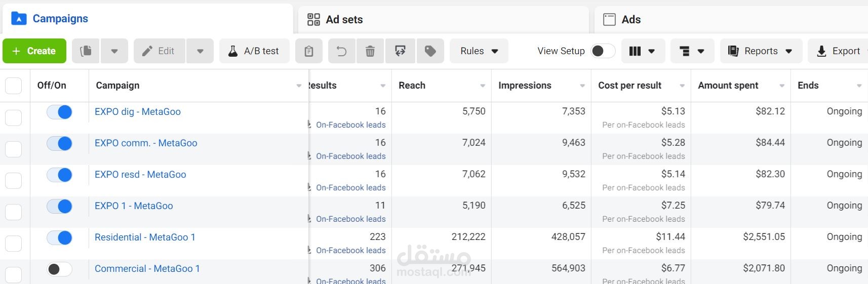Open the Edit options dropdown arrow
Viewport: 868px width, 284px height.
[x=200, y=51]
